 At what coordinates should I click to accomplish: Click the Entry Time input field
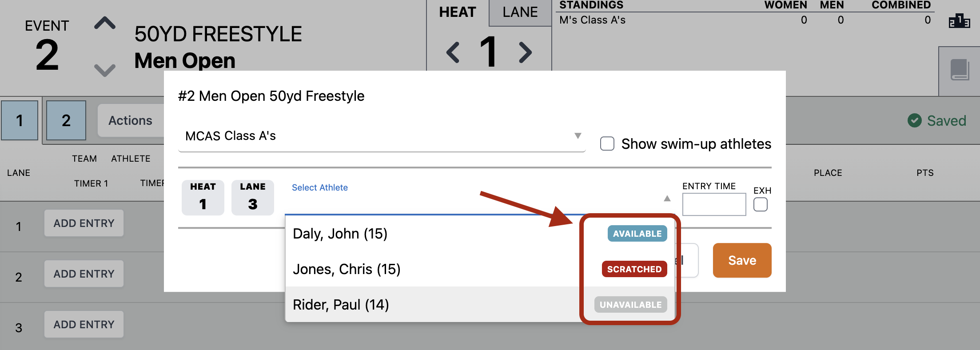(714, 204)
